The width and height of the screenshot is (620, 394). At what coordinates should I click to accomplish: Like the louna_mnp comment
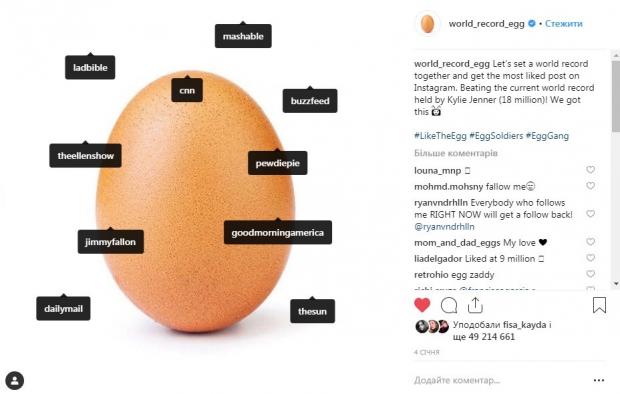pos(590,170)
